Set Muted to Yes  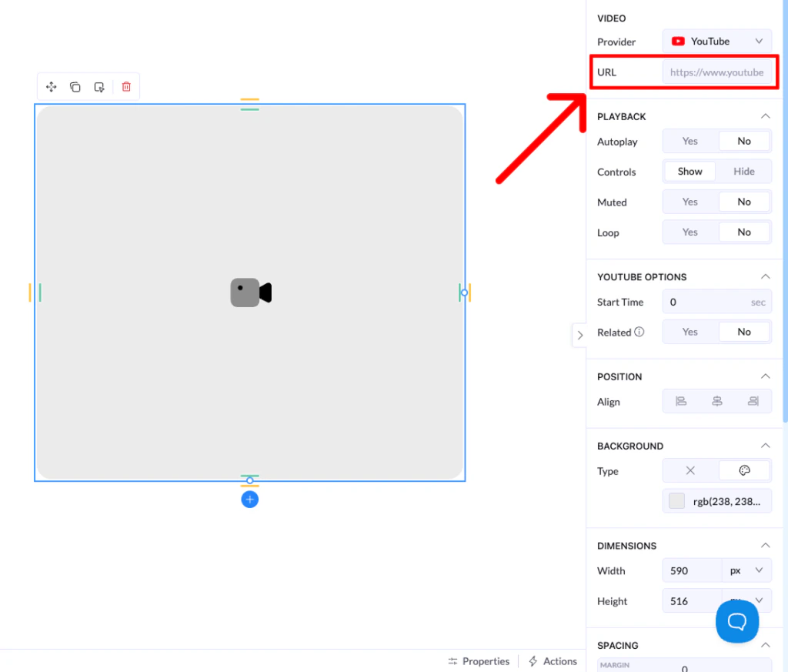(690, 202)
